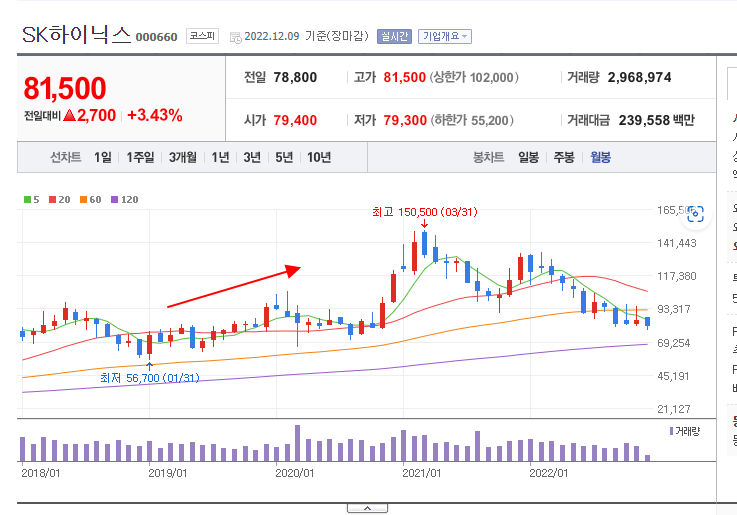737x515 pixels.
Task: Click the 거래량 volume legend
Action: pyautogui.click(x=685, y=431)
